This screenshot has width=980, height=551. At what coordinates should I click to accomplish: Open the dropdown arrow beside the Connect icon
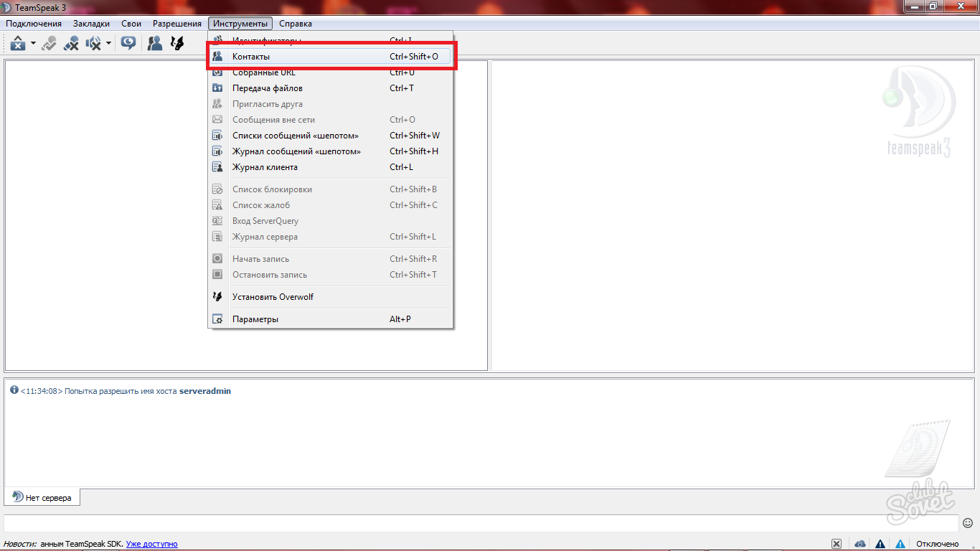33,44
